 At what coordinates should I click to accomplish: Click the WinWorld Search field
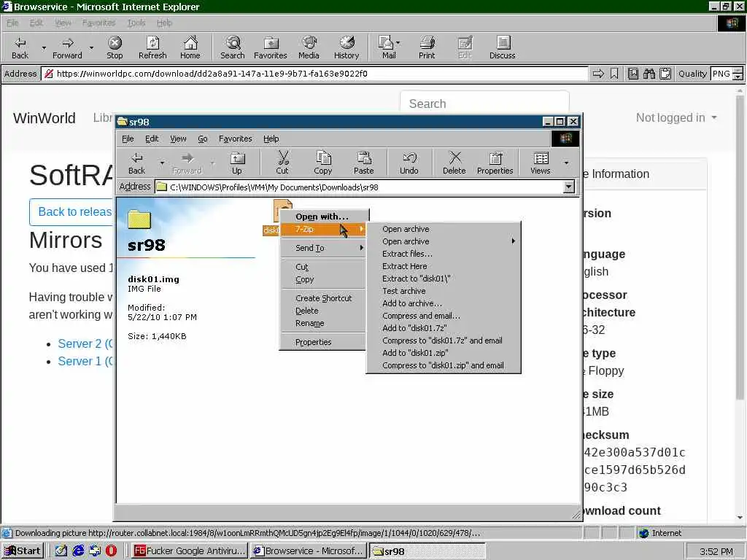point(484,104)
